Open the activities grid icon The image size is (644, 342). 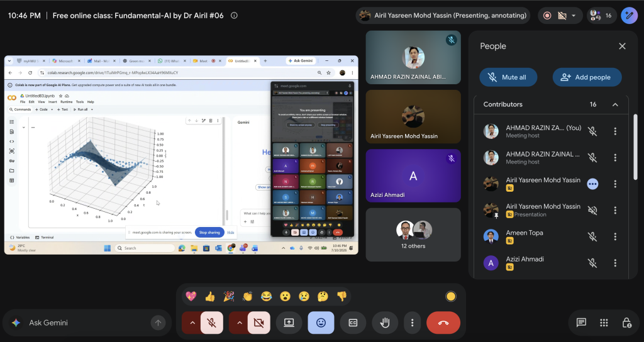pos(604,323)
